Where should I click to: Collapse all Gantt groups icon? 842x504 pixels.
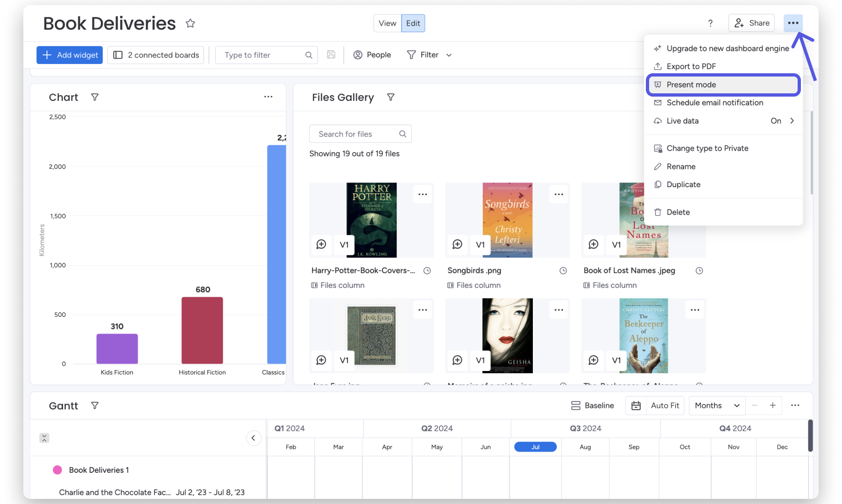(44, 438)
